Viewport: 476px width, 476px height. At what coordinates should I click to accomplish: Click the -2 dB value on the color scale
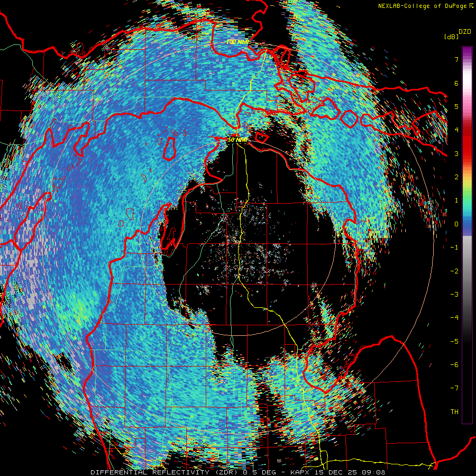(x=454, y=271)
